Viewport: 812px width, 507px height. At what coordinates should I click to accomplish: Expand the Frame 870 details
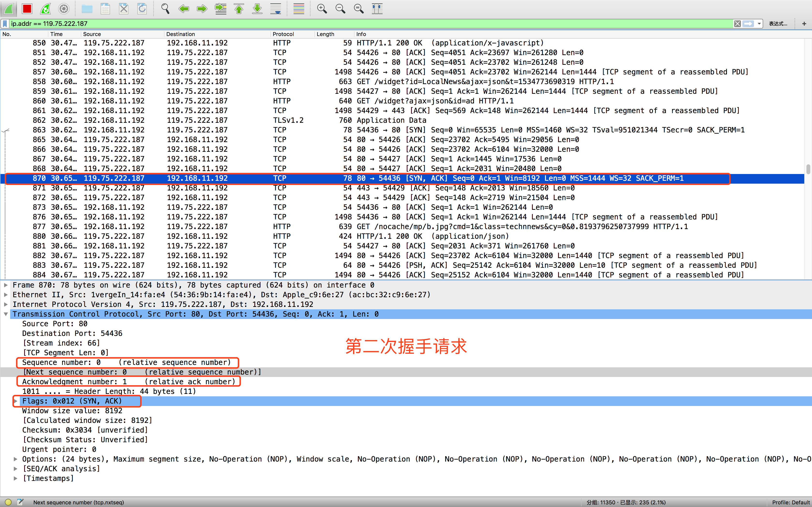click(6, 285)
